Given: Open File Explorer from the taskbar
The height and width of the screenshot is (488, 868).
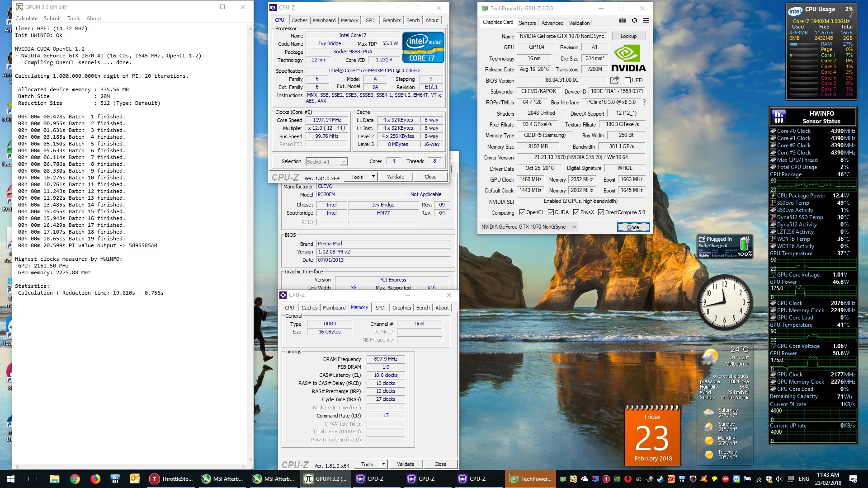Looking at the screenshot, I should click(54, 479).
